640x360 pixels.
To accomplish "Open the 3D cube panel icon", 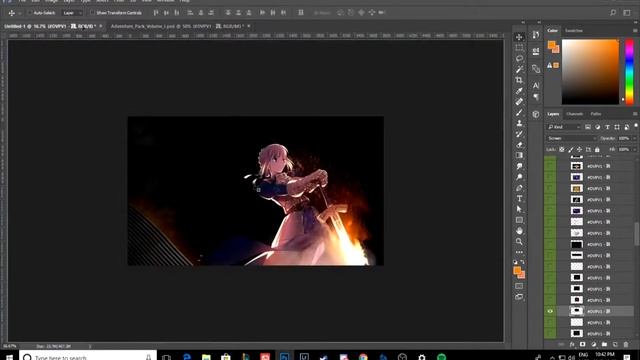I will click(x=536, y=114).
